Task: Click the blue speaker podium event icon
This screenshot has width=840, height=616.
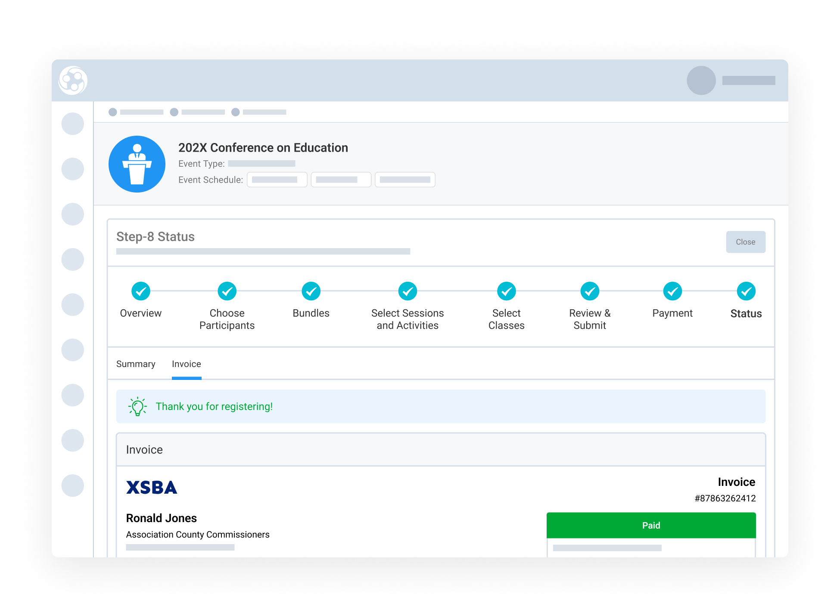Action: [x=137, y=164]
